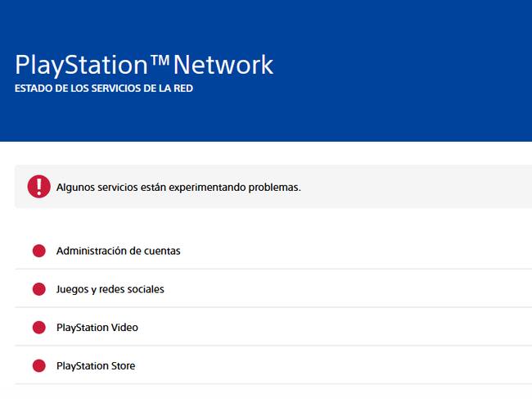
Task: Select the Administración de cuentas label
Action: (118, 251)
